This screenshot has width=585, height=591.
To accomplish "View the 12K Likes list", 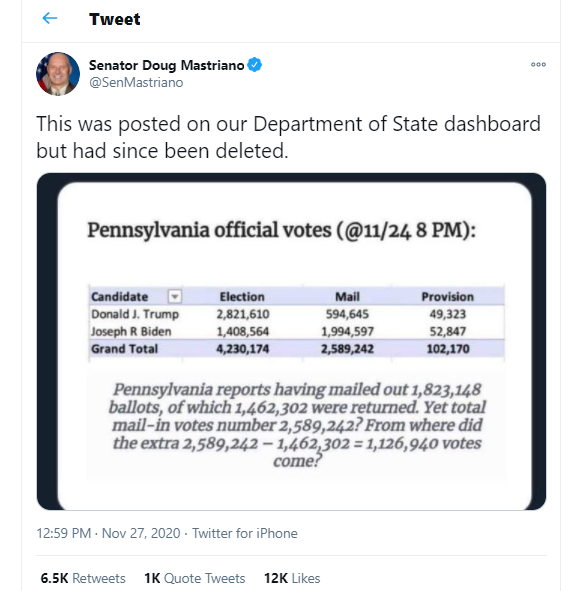I will (292, 578).
